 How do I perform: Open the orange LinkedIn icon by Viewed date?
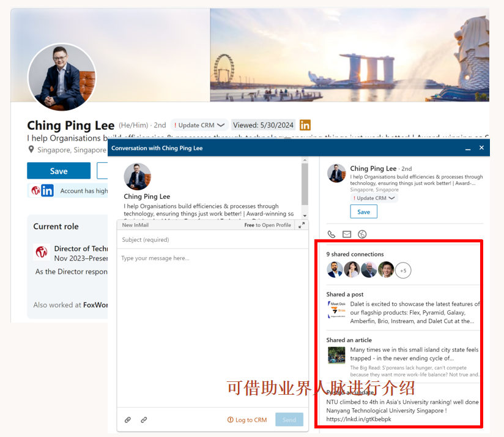pyautogui.click(x=305, y=125)
